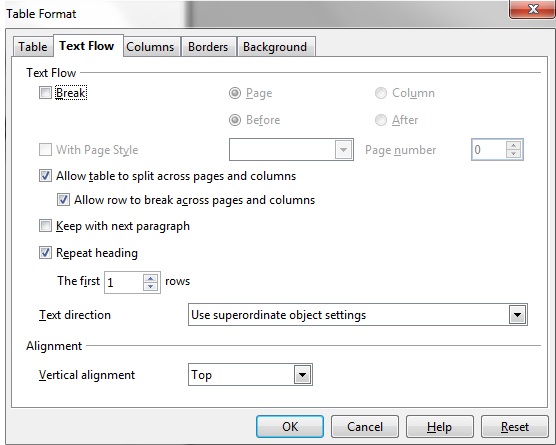Tick the With Page Style checkbox

pos(45,150)
